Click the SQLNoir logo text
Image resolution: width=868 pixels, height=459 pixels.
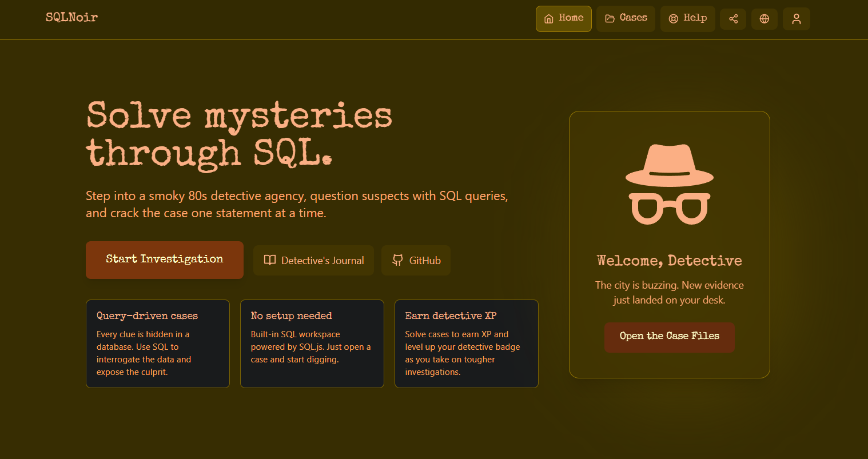point(72,17)
